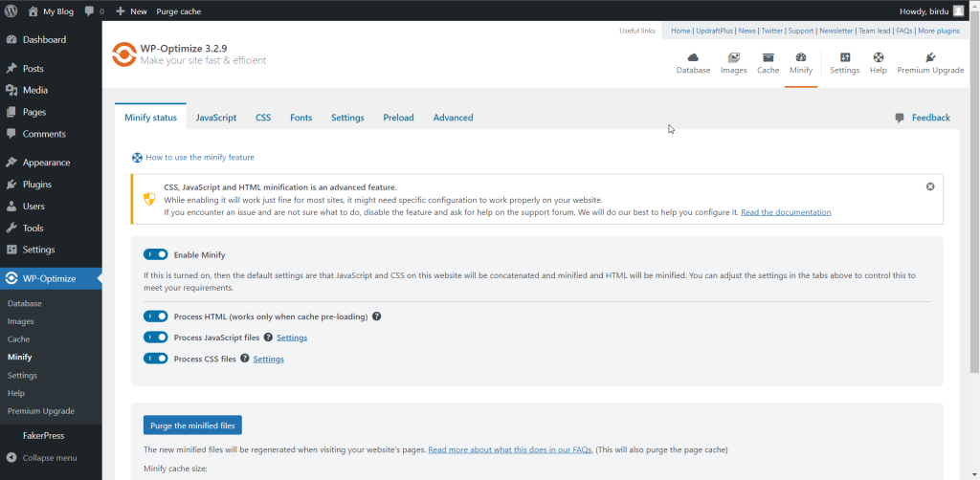The width and height of the screenshot is (980, 480).
Task: Click help icon beside Process CSS files
Action: [x=244, y=359]
